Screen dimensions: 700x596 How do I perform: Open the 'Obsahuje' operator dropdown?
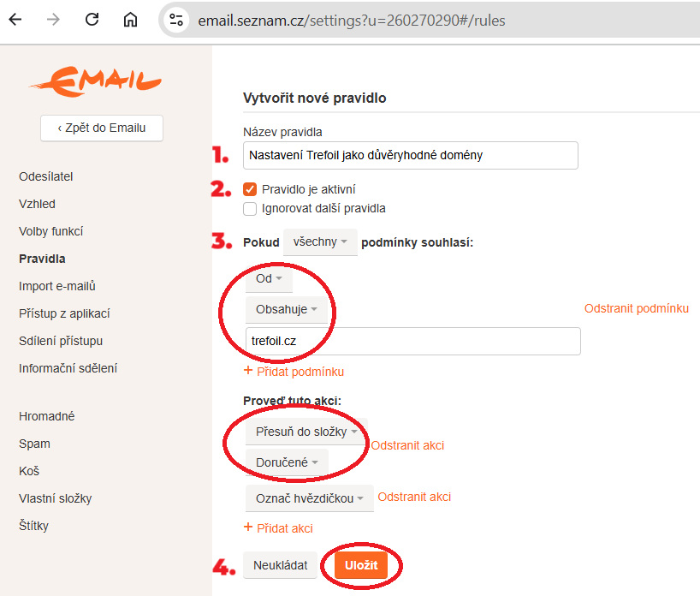(x=286, y=309)
